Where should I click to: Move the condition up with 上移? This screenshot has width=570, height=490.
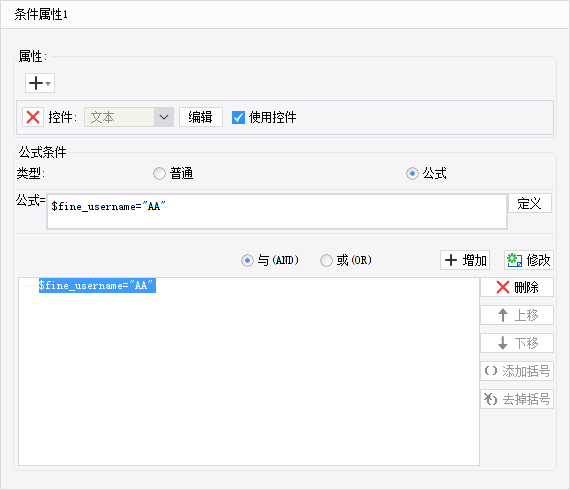[x=517, y=315]
